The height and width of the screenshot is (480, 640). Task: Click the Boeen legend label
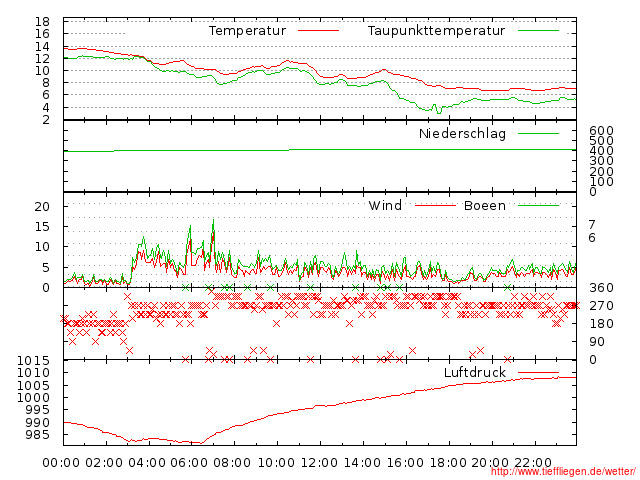(484, 205)
